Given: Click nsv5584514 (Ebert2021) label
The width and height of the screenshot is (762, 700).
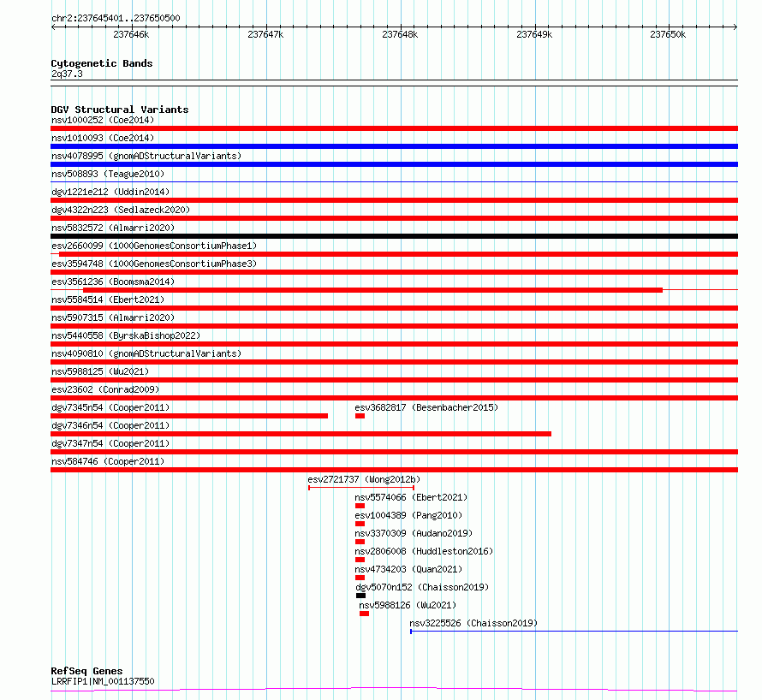Looking at the screenshot, I should coord(108,300).
